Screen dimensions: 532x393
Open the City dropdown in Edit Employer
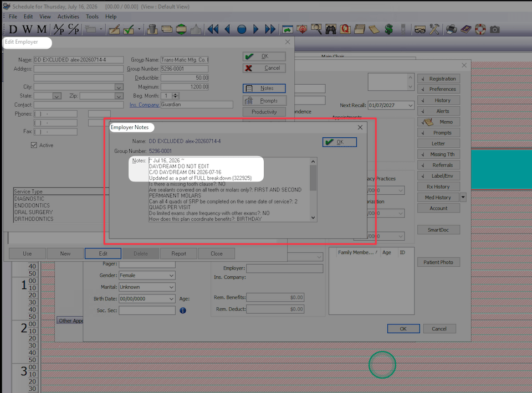point(119,87)
